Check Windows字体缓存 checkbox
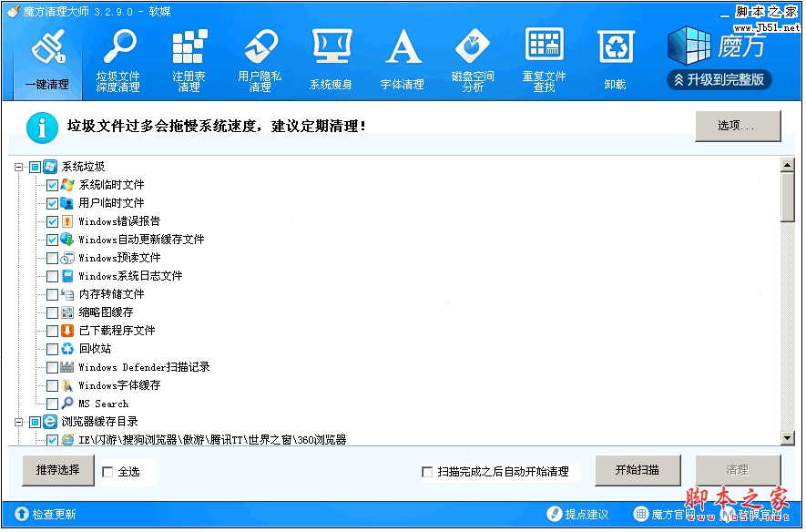The width and height of the screenshot is (806, 532). (52, 385)
